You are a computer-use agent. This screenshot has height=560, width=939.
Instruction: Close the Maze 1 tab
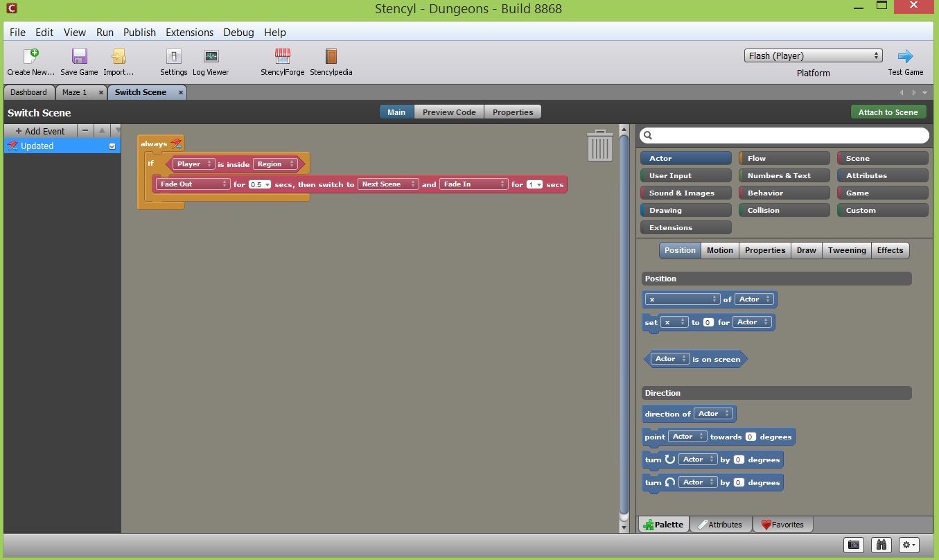(x=100, y=92)
